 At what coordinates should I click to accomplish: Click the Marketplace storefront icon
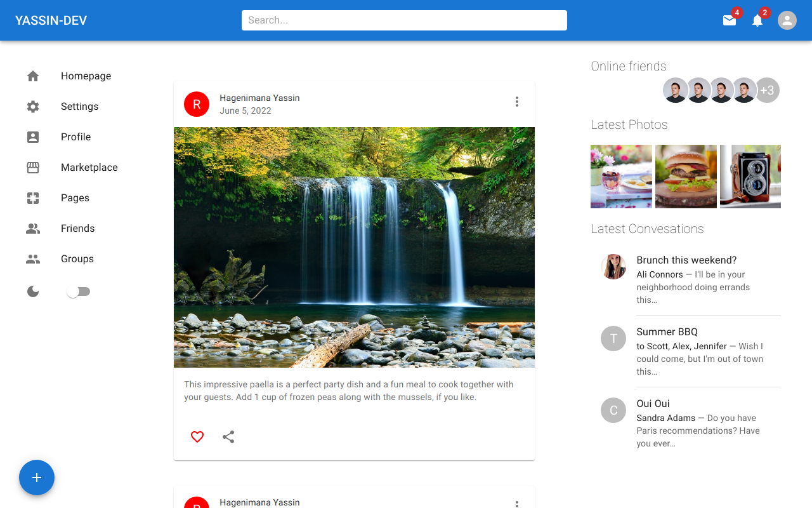[x=33, y=168]
